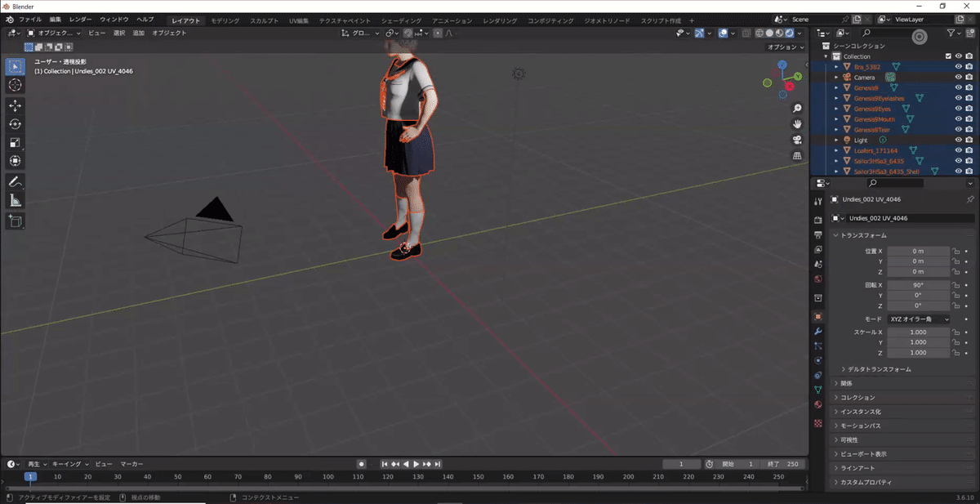Viewport: 980px width, 504px height.
Task: Expand the デルタトランスフォーム panel
Action: 879,369
